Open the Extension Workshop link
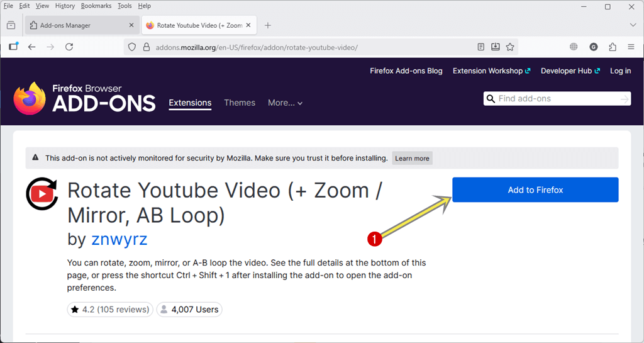This screenshot has width=644, height=343. click(x=491, y=70)
